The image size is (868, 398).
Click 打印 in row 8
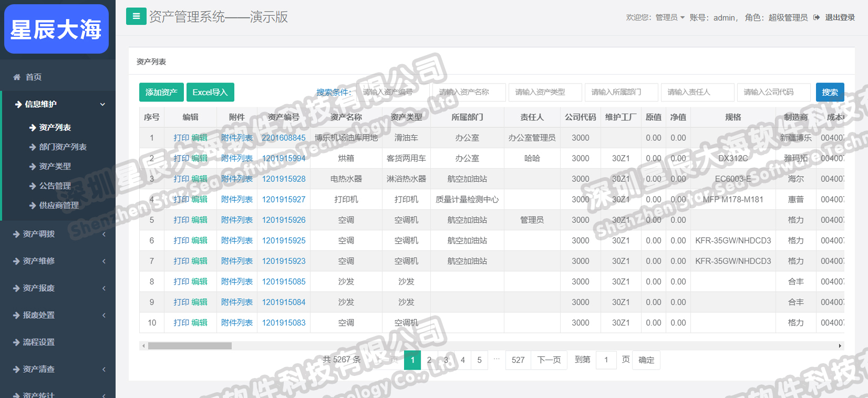tap(181, 281)
